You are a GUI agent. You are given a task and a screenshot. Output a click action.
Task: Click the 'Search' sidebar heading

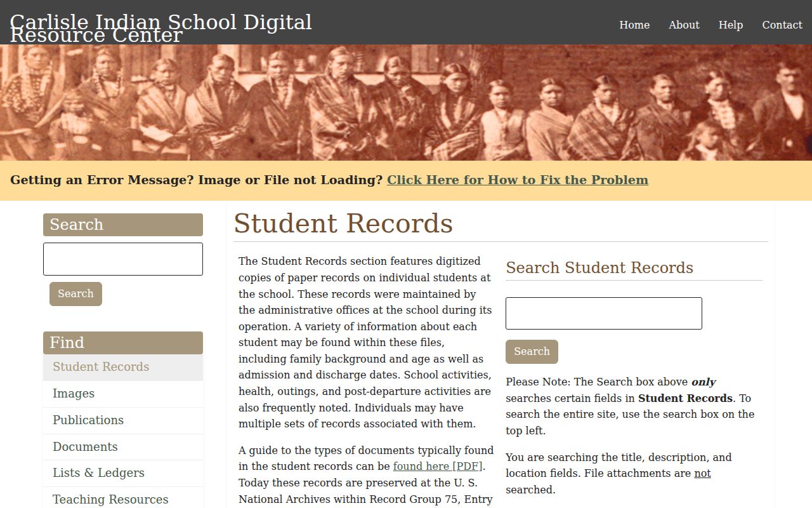(x=123, y=225)
